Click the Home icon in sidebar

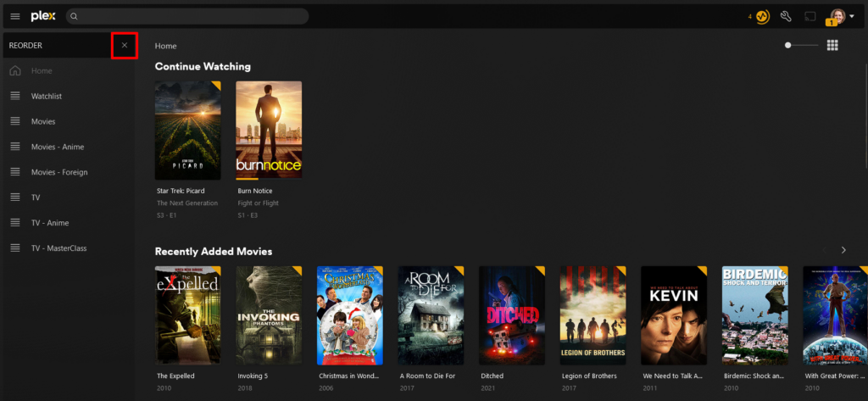[15, 71]
